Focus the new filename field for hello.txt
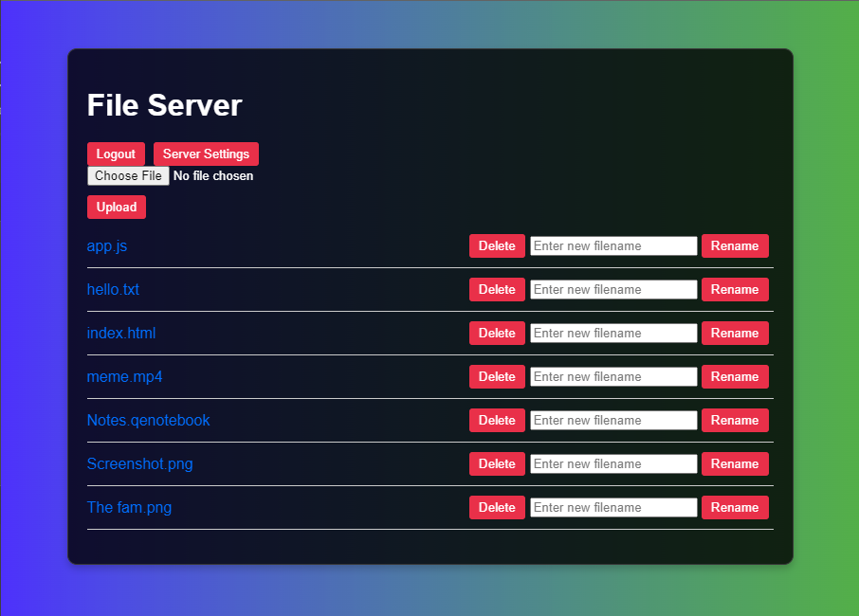 pyautogui.click(x=613, y=290)
